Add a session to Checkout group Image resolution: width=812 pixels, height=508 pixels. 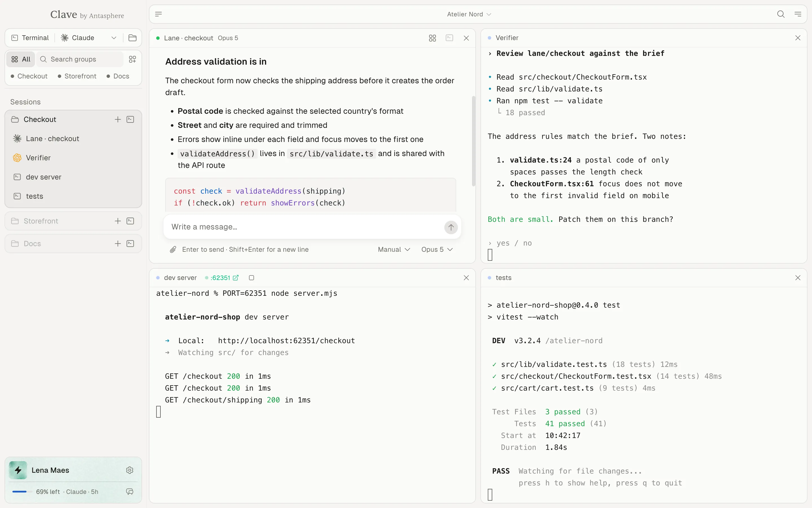[118, 119]
